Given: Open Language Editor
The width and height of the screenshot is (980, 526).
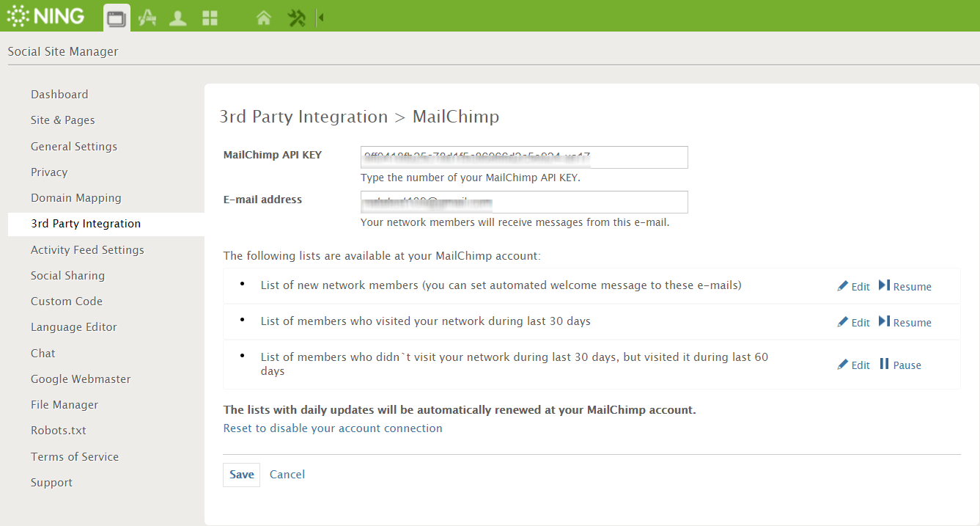Looking at the screenshot, I should point(74,326).
